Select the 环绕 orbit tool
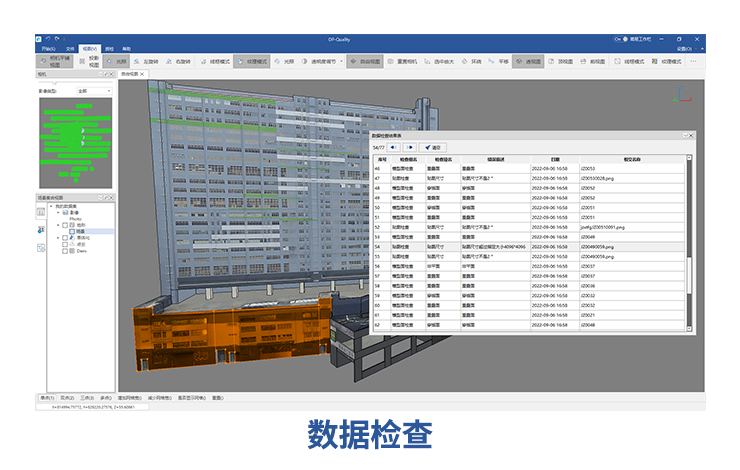The height and width of the screenshot is (470, 740). pos(473,61)
